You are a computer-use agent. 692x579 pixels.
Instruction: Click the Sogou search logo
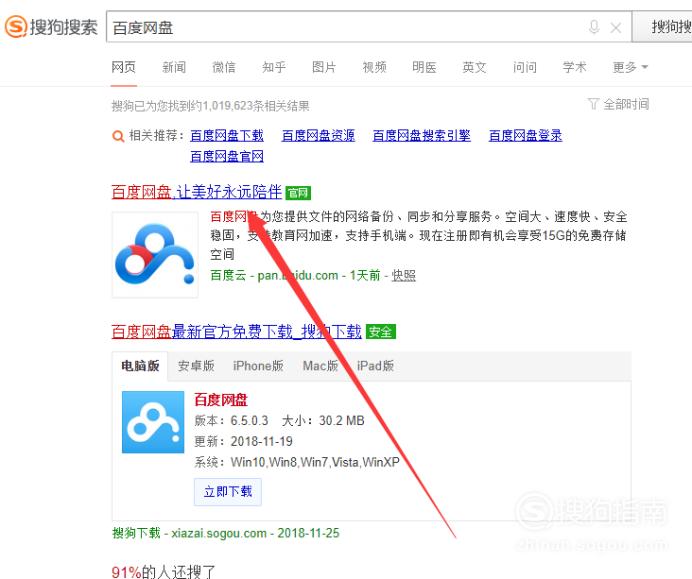click(51, 27)
